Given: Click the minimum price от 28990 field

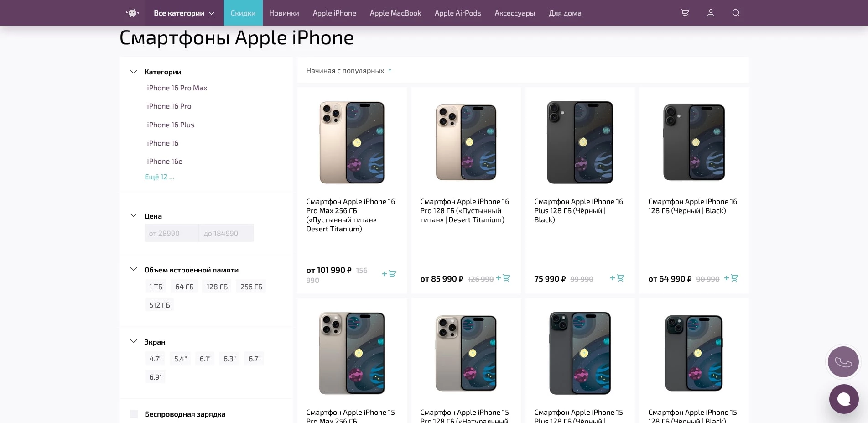Looking at the screenshot, I should pos(172,233).
